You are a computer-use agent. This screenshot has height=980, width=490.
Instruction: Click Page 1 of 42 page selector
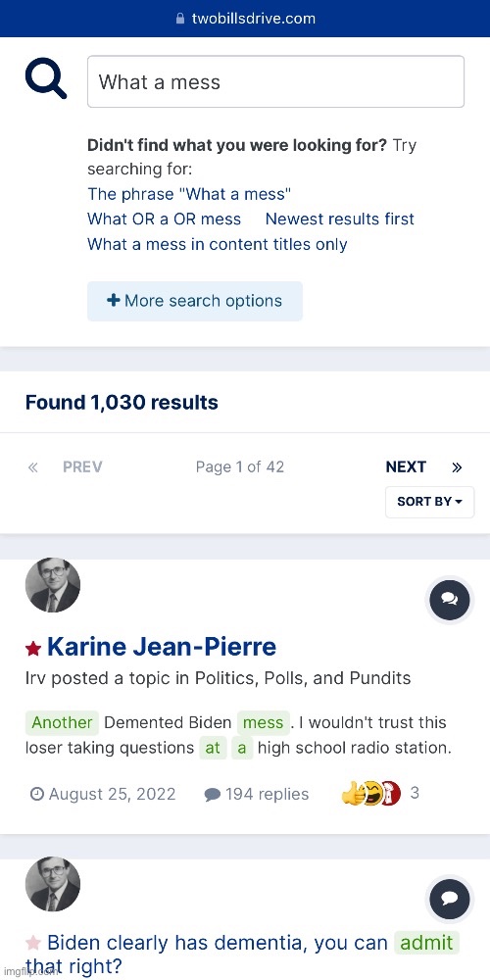(240, 466)
